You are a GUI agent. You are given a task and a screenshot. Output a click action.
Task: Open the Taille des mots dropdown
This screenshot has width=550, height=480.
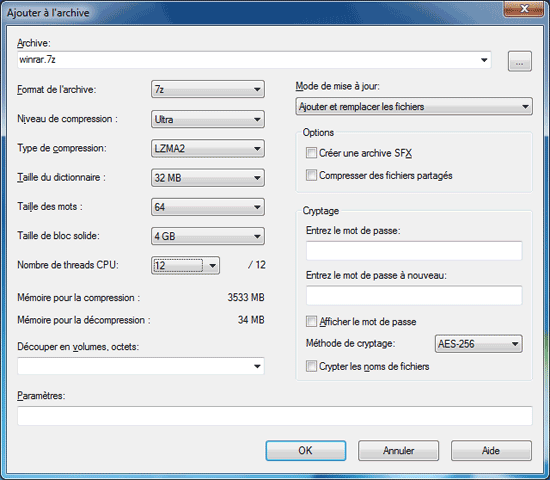[x=208, y=207]
